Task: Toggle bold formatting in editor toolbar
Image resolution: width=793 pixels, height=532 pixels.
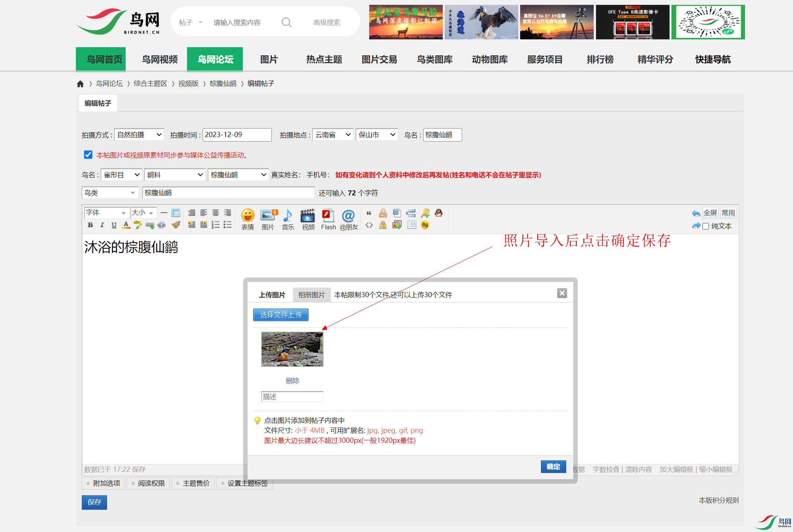Action: (90, 225)
